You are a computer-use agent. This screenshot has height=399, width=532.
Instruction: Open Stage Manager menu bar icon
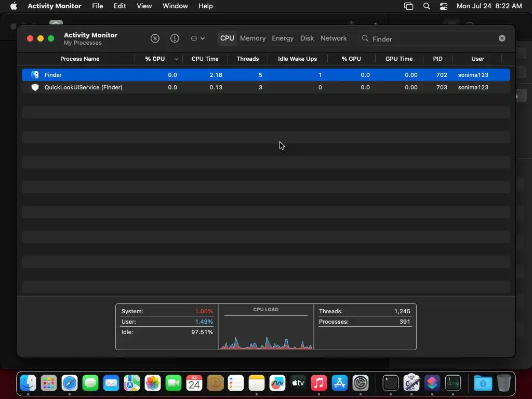(408, 6)
